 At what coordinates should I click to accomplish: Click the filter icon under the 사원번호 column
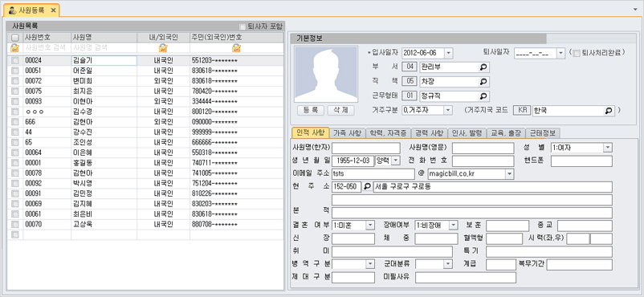pos(14,48)
